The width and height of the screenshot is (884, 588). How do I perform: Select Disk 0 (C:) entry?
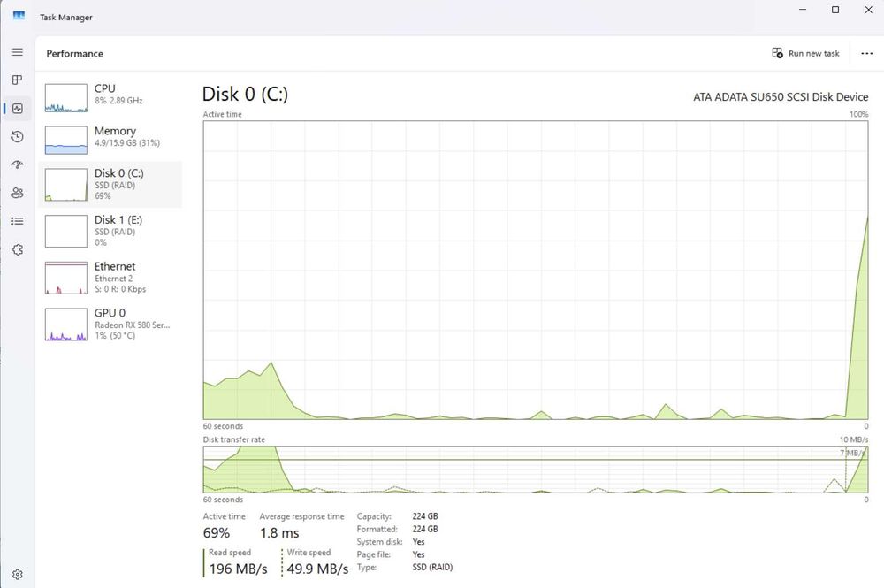coord(110,184)
